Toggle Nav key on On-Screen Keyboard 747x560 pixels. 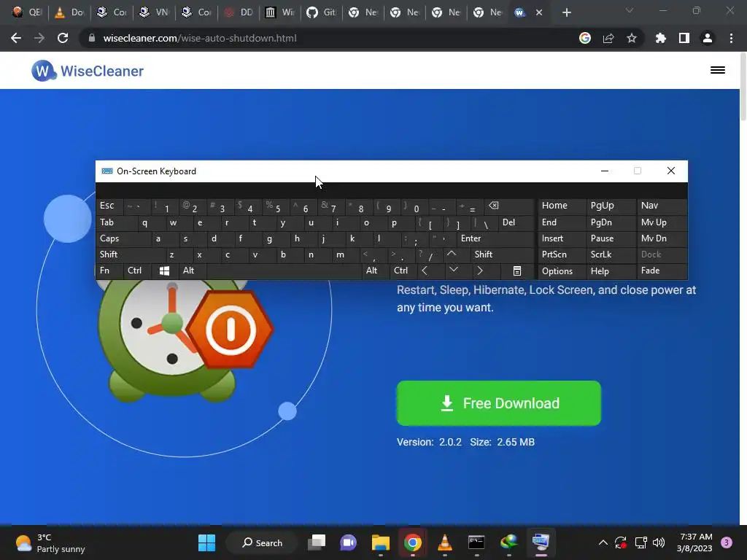(x=662, y=206)
